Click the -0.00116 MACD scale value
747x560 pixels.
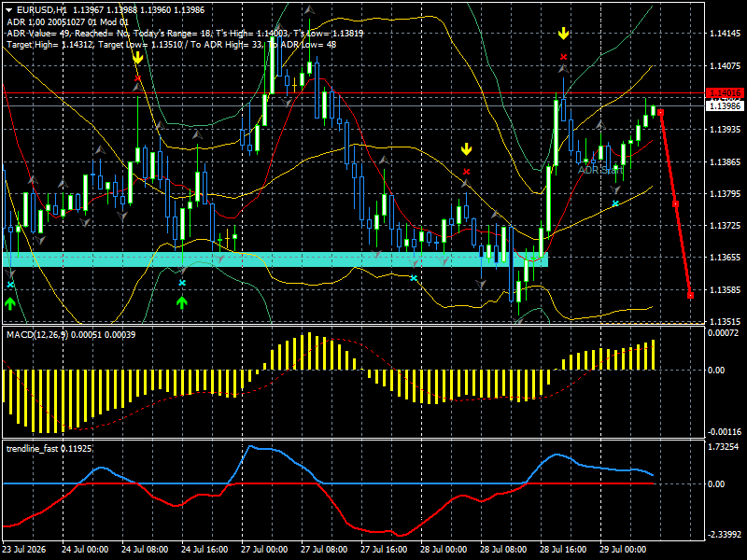click(725, 432)
